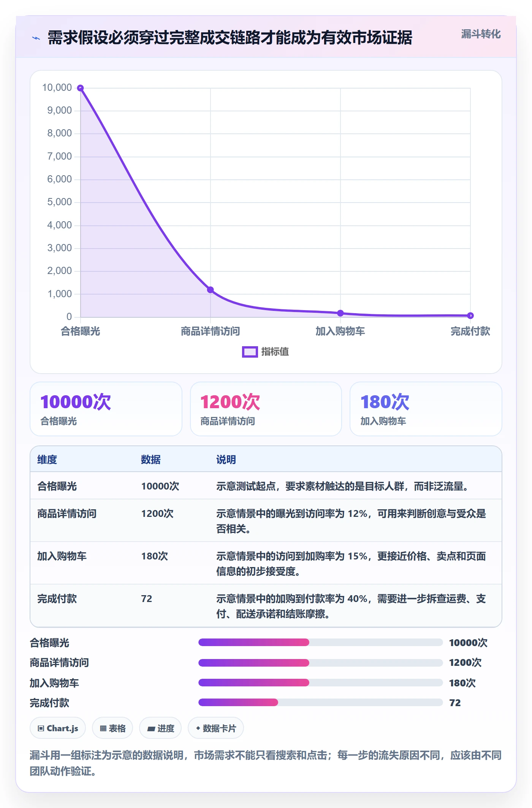This screenshot has height=808, width=532.
Task: Click the 72 data cell in the table
Action: pyautogui.click(x=147, y=599)
